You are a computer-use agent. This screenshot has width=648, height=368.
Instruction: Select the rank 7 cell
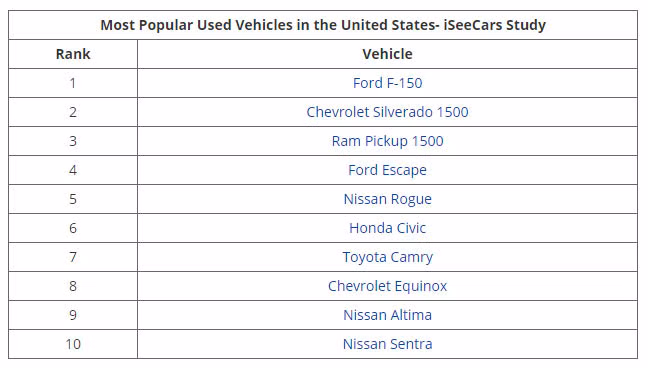coord(73,257)
